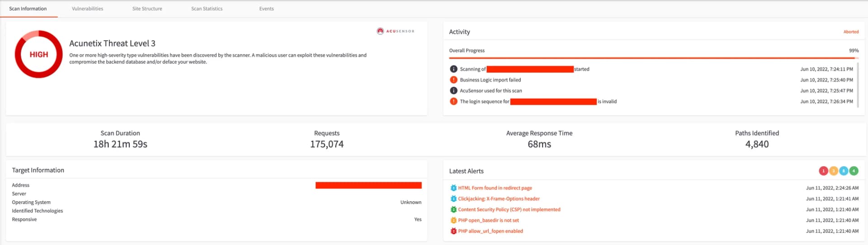This screenshot has height=245, width=868.
Task: Click bug icon beside PHP allow_url_fopen enabled
Action: 453,231
